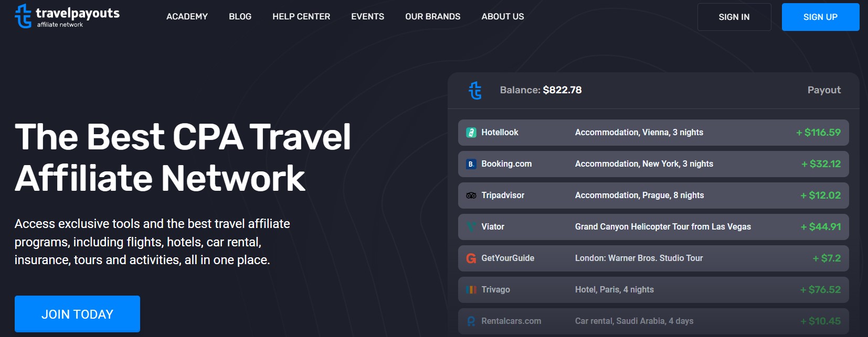Click the Hotellook brand icon
Image resolution: width=868 pixels, height=337 pixels.
click(471, 133)
